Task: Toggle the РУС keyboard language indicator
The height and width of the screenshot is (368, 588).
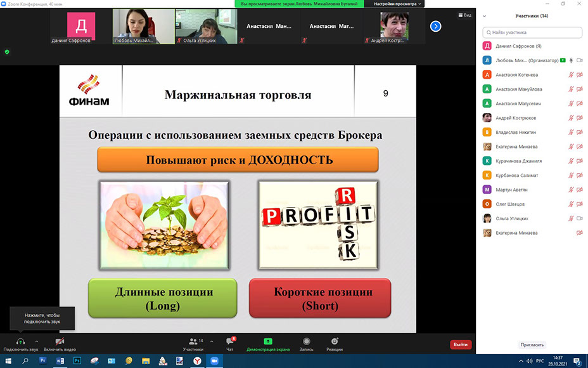Action: pos(540,360)
